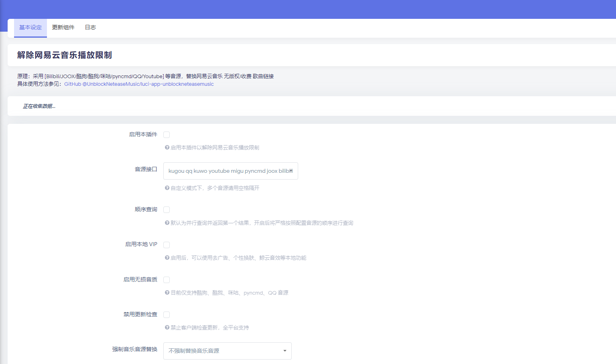Click the 强制音乐音源替换 field label
The image size is (616, 364).
tap(134, 350)
